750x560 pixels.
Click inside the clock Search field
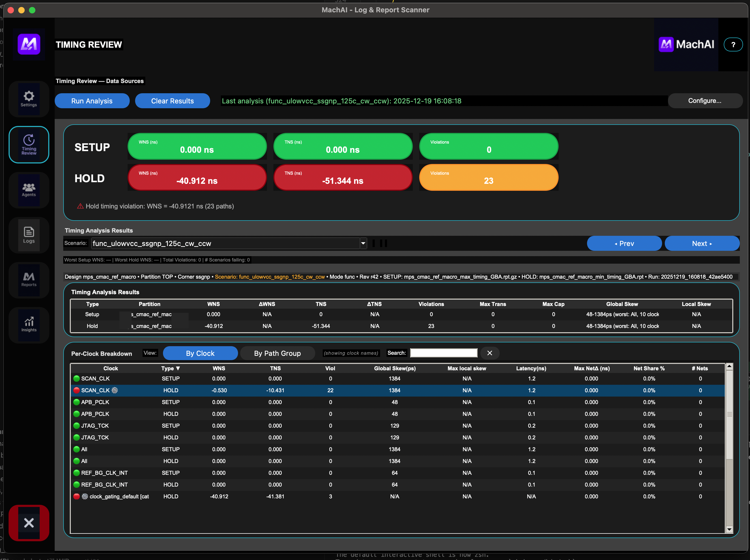[x=444, y=353]
